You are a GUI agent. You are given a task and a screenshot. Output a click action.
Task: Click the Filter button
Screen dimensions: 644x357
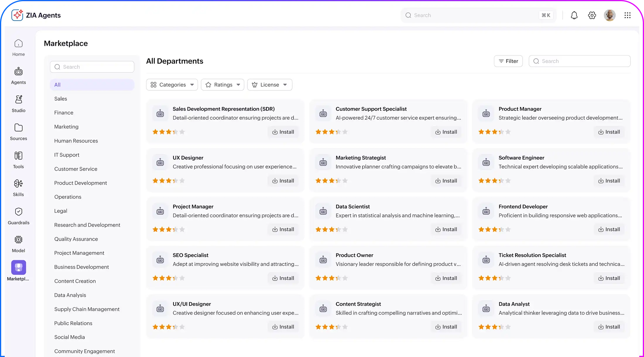(508, 61)
